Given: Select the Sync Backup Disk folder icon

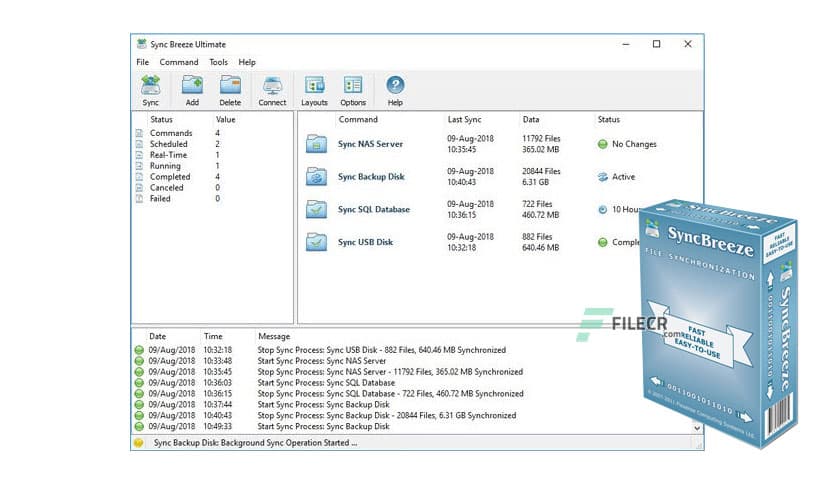Looking at the screenshot, I should click(x=316, y=176).
